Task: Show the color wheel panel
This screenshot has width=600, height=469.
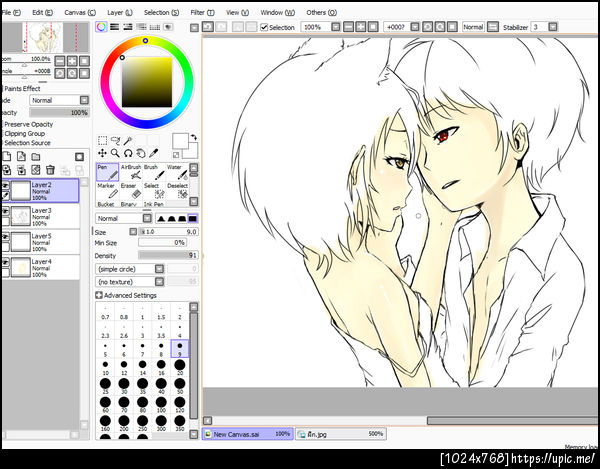Action: [x=101, y=27]
